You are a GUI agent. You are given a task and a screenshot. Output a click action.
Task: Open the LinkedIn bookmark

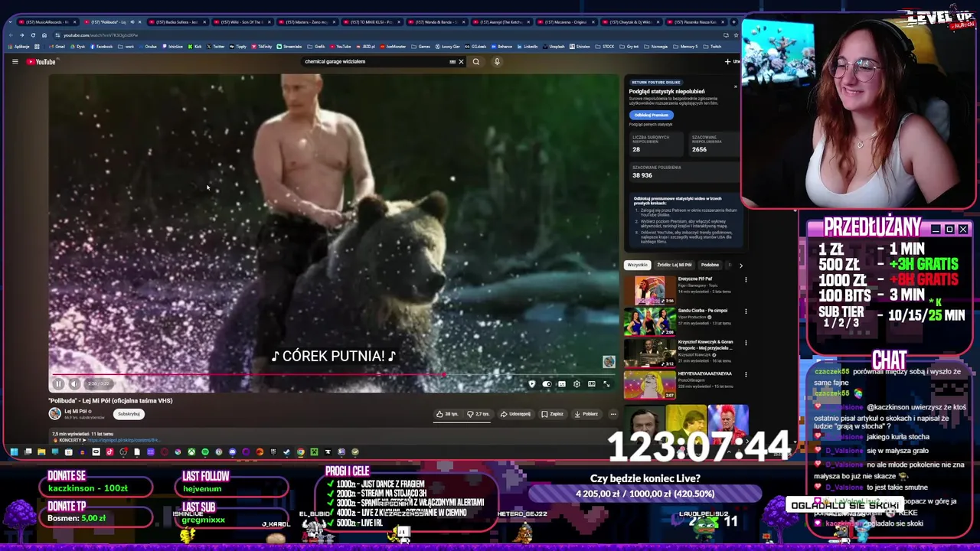pos(527,47)
